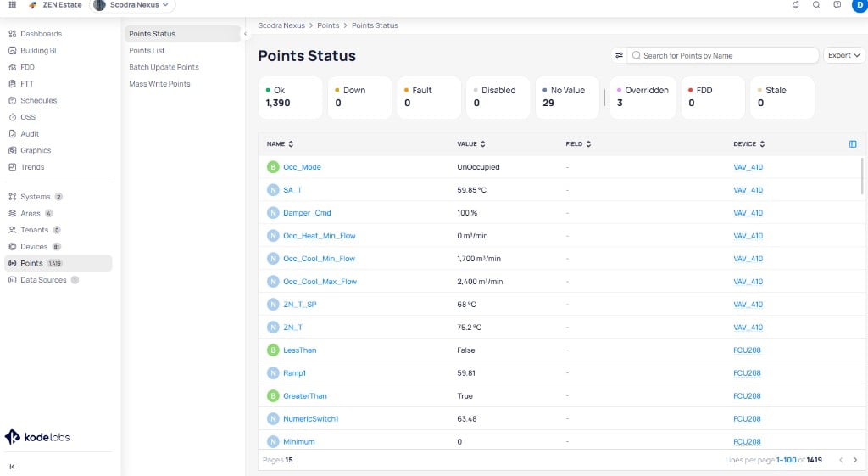This screenshot has height=476, width=868.
Task: Filter by FDD status card
Action: (x=712, y=97)
